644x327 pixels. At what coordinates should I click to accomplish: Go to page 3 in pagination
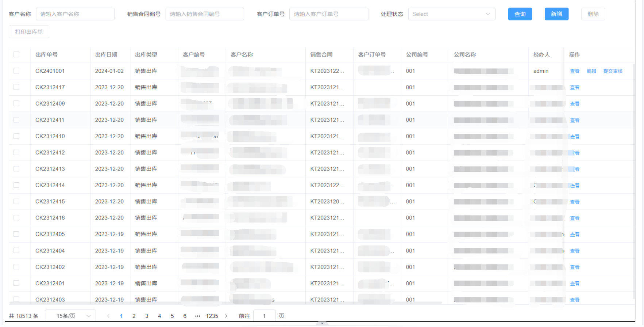[x=147, y=316]
